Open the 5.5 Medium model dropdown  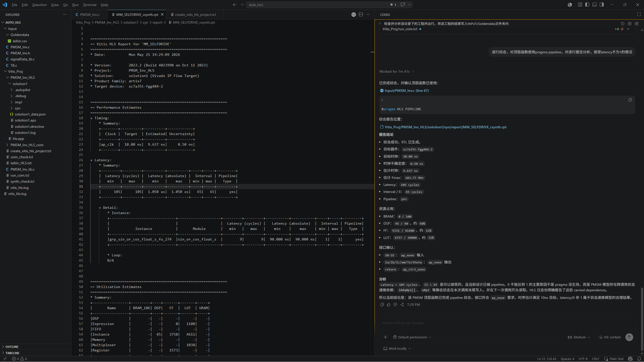579,337
